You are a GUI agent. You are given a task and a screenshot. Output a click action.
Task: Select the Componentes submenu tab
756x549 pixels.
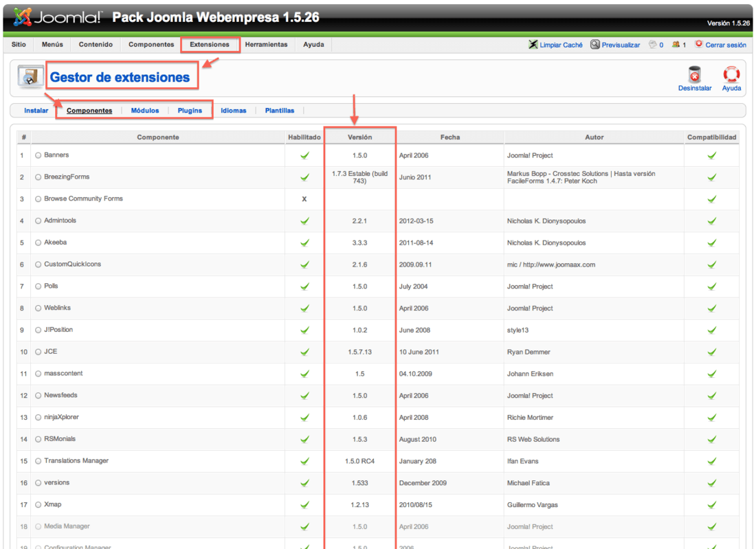click(89, 111)
